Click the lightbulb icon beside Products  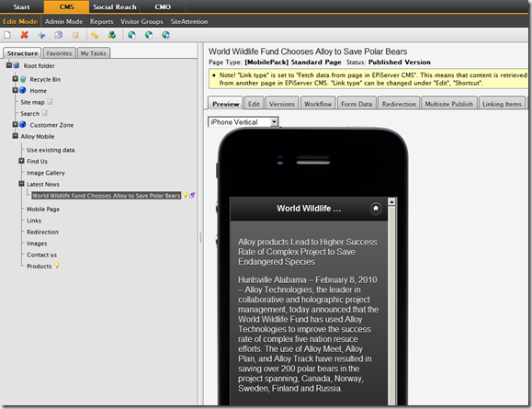click(57, 266)
